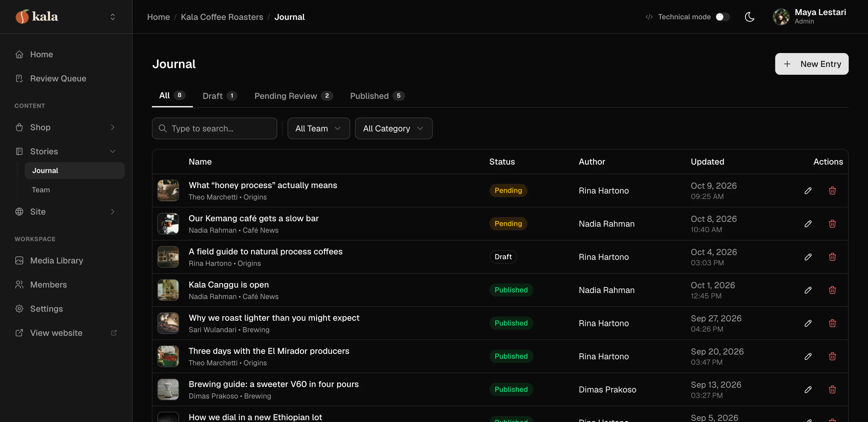This screenshot has height=422, width=868.
Task: Open the Home page from sidebar
Action: point(66,54)
